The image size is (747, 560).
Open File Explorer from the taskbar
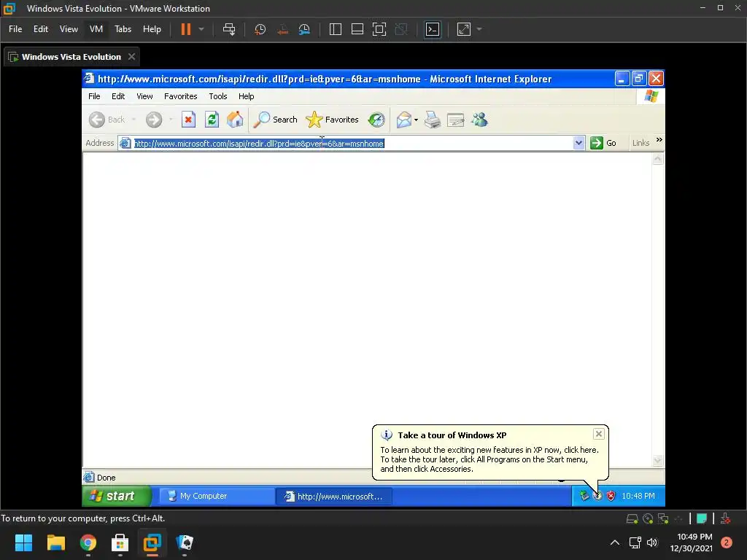click(55, 542)
